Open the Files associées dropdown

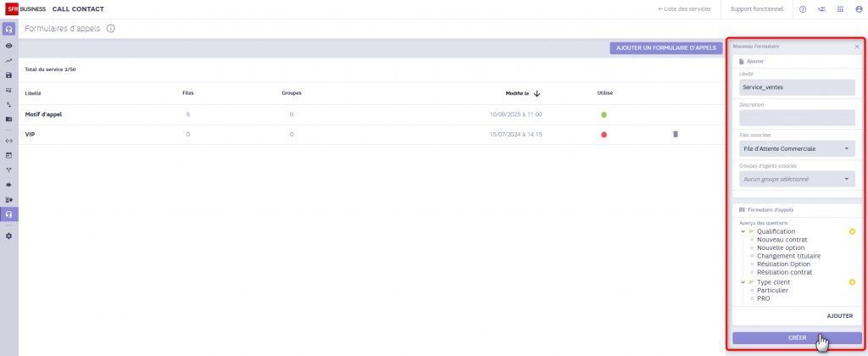pyautogui.click(x=797, y=148)
